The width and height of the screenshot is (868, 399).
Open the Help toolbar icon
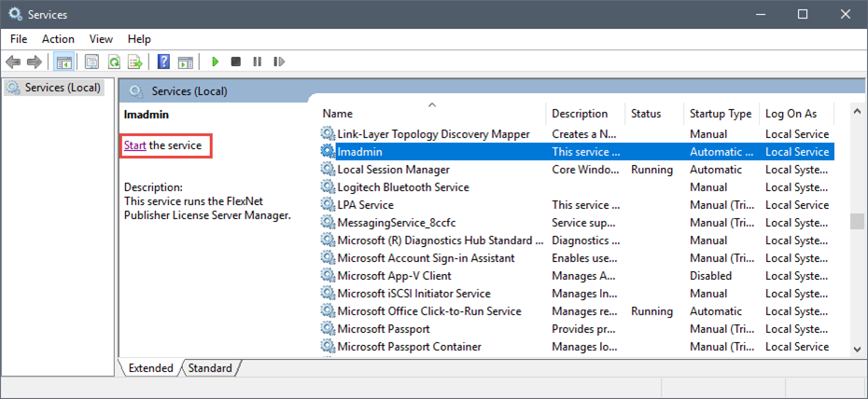pos(164,62)
